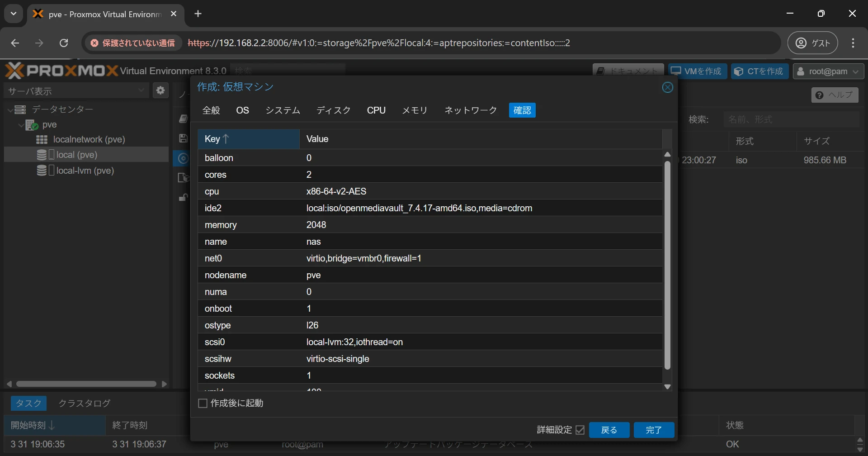This screenshot has width=868, height=456.
Task: Switch to the OS tab
Action: tap(243, 110)
